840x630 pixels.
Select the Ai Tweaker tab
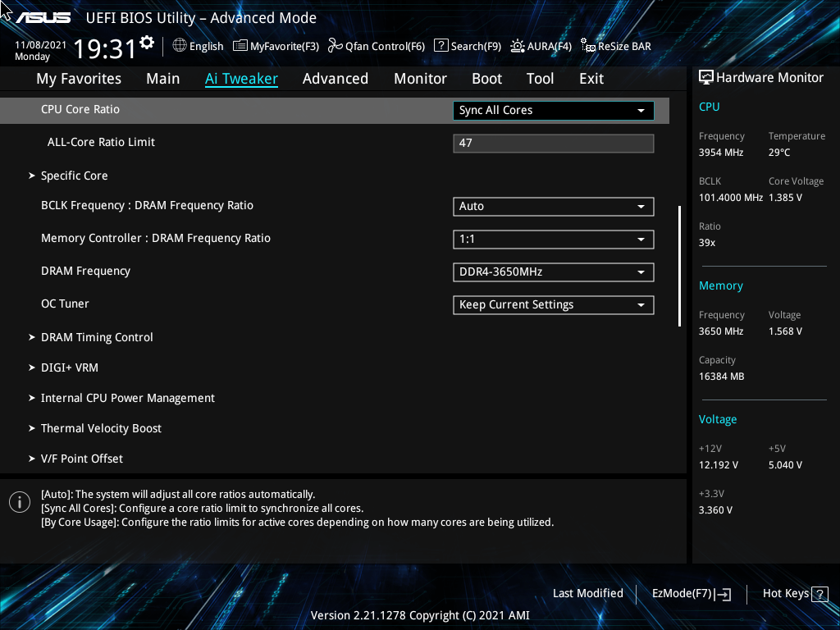tap(241, 79)
